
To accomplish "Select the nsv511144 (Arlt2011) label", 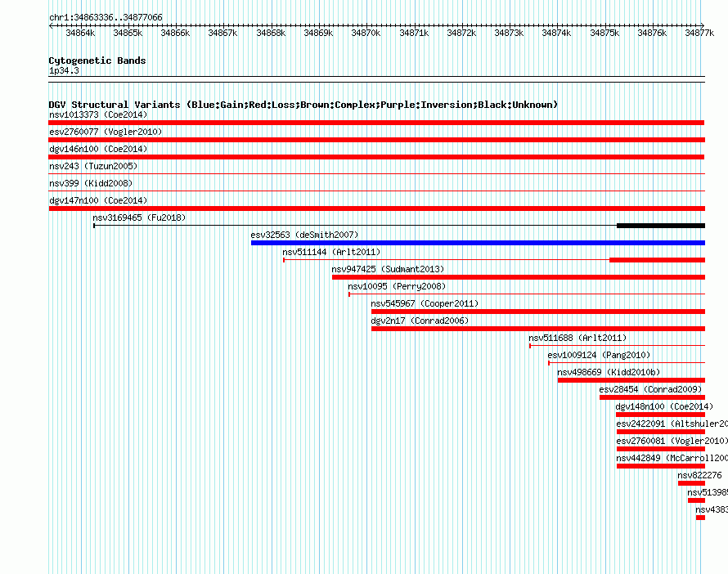I will click(x=331, y=252).
